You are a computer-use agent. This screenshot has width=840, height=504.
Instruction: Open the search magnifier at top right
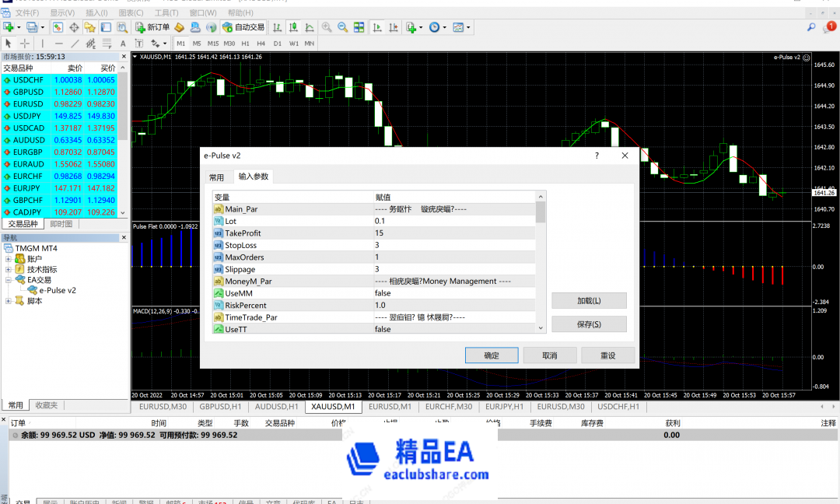point(811,26)
